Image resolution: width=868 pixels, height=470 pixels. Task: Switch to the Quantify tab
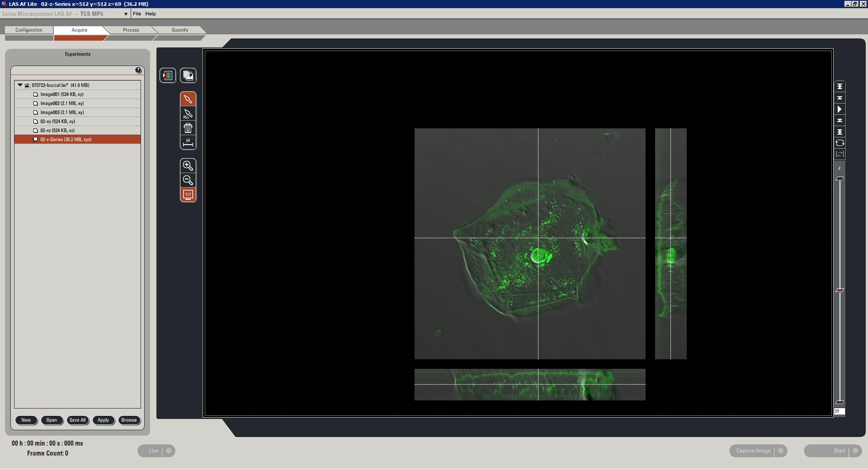point(179,30)
